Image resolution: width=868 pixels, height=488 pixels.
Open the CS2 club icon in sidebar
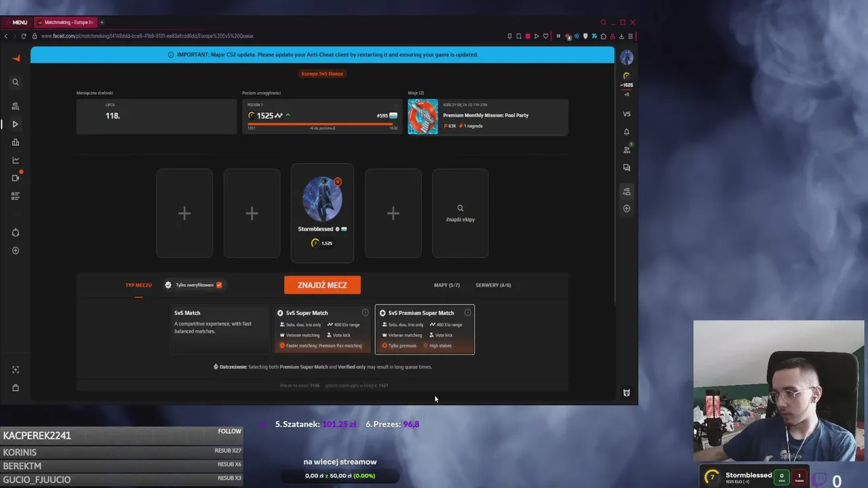coord(16,232)
